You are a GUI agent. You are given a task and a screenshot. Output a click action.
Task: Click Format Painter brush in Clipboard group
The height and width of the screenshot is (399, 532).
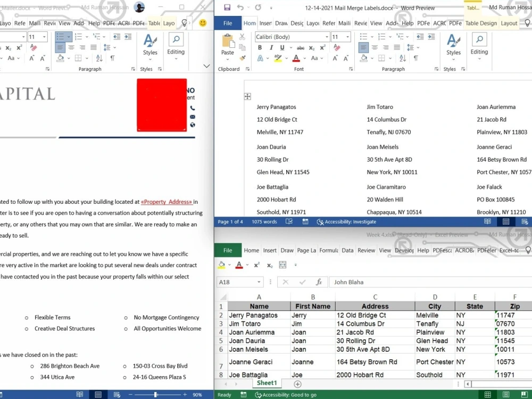click(x=242, y=59)
